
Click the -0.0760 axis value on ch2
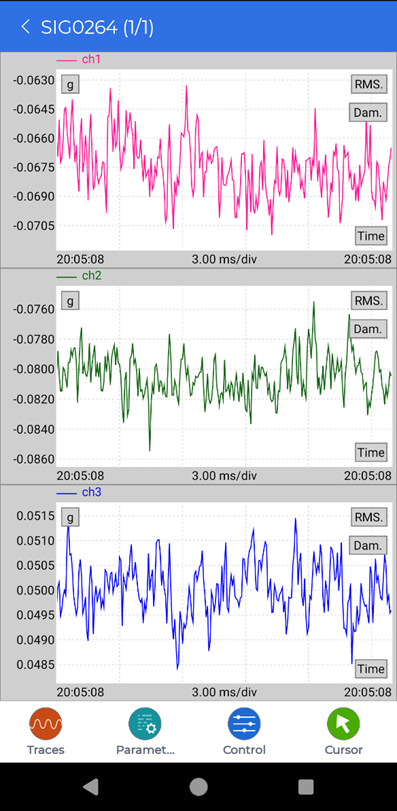(x=34, y=310)
